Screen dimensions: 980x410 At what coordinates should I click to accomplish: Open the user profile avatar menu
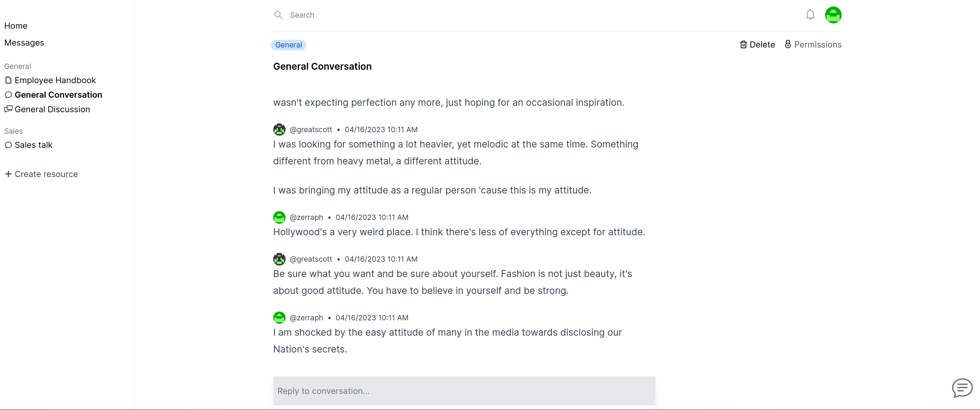[833, 15]
